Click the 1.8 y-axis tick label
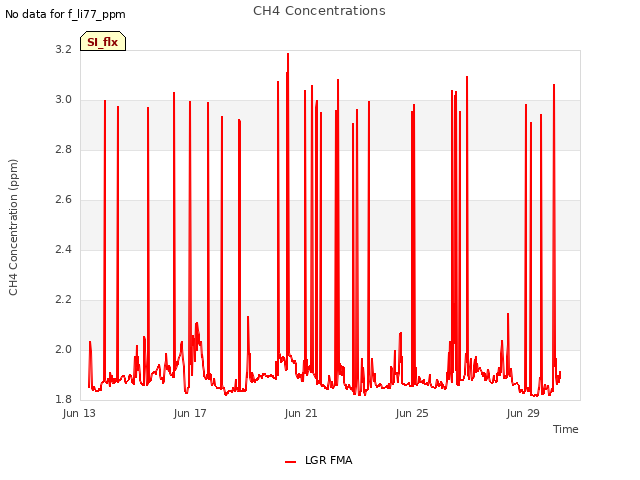The image size is (640, 480). pyautogui.click(x=63, y=399)
